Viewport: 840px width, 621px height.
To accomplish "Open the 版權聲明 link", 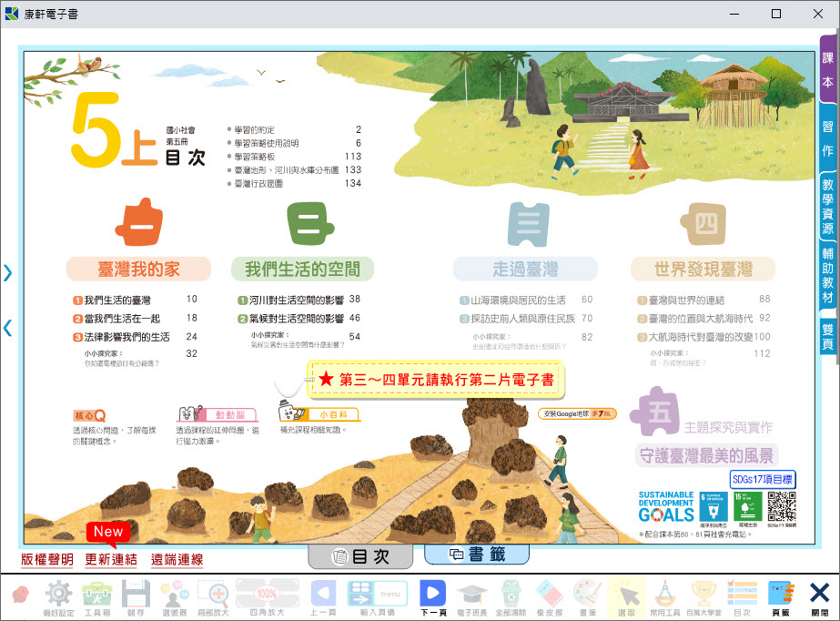I will point(46,560).
